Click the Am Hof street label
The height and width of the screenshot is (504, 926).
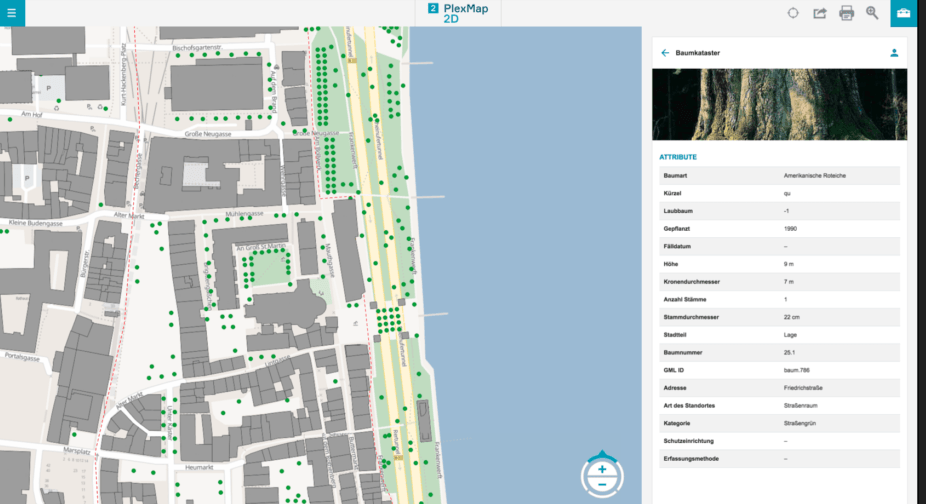click(31, 114)
